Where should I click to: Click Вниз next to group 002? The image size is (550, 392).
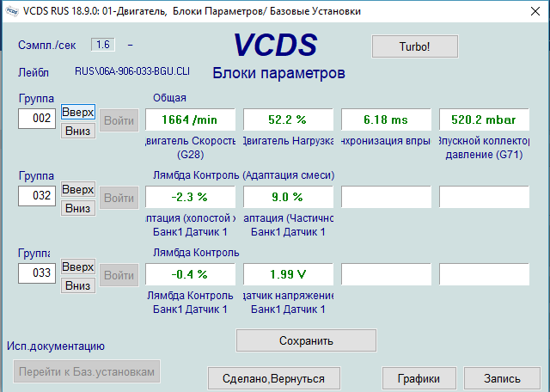tap(78, 131)
